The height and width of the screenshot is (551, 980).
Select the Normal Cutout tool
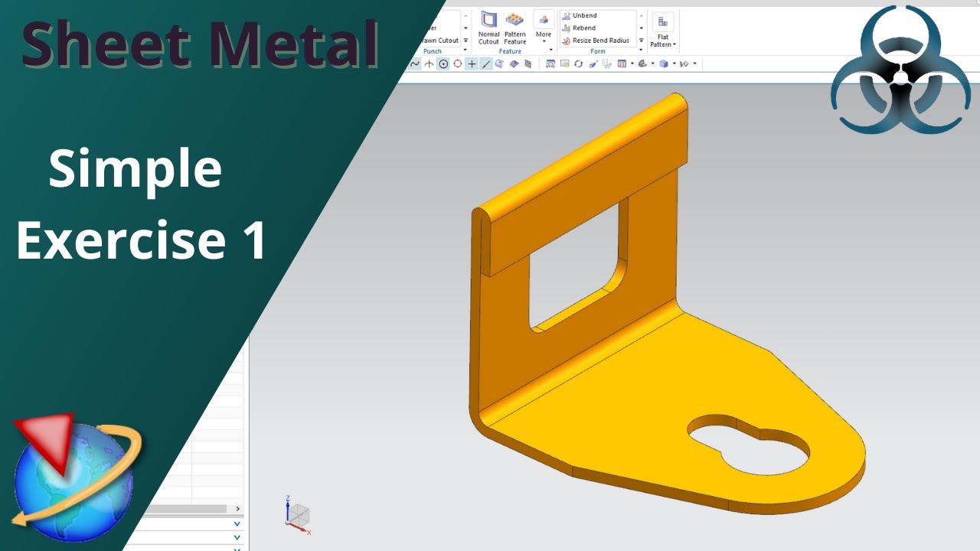click(488, 28)
